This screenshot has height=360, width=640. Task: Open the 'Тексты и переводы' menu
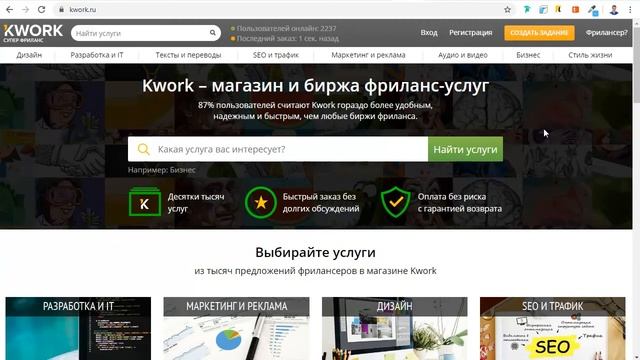pos(188,55)
